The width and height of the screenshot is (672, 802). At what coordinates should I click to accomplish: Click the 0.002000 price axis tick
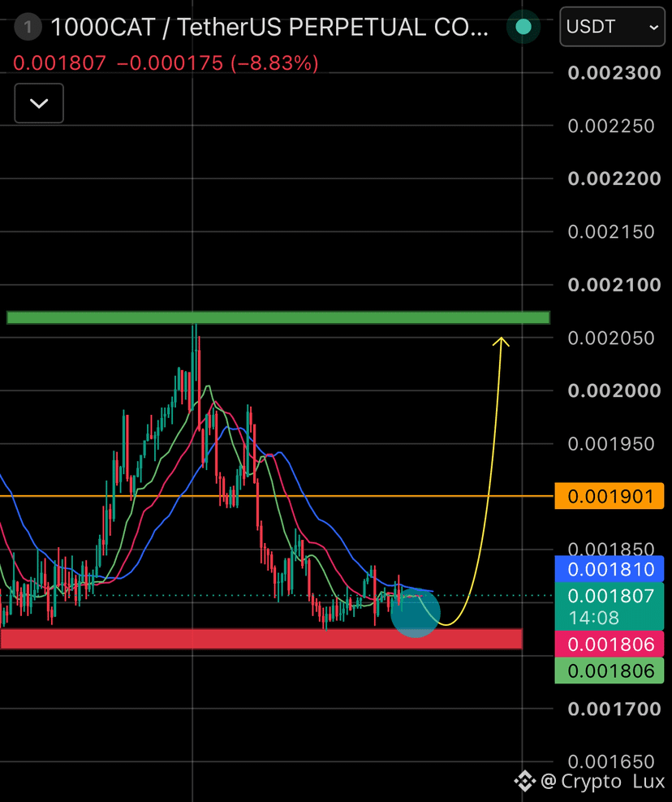point(614,390)
